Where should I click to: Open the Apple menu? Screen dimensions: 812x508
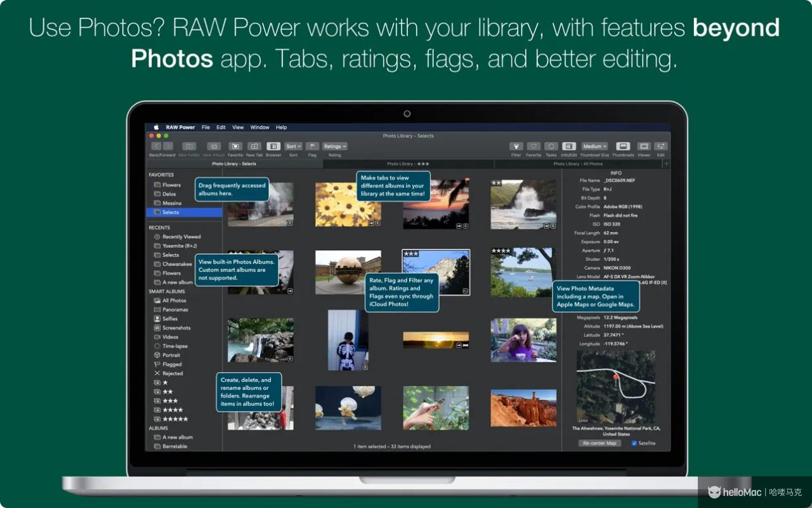click(156, 127)
